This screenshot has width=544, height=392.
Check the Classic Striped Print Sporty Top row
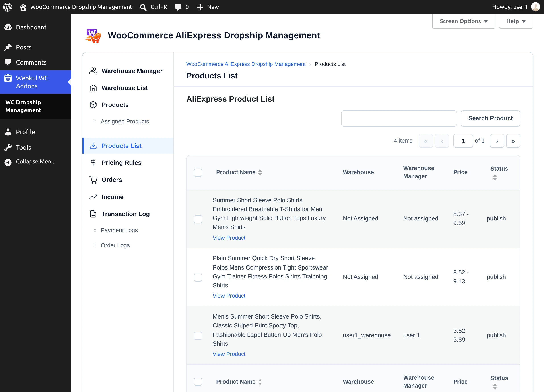(x=198, y=336)
